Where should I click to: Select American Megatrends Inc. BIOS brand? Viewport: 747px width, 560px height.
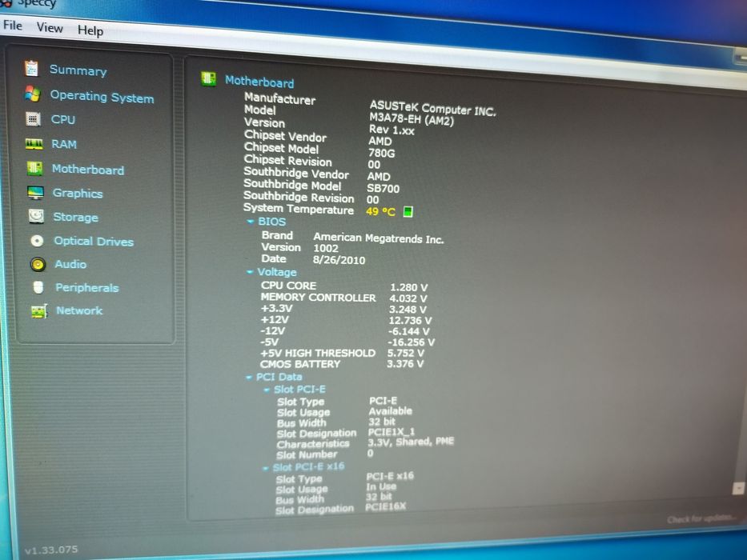pyautogui.click(x=379, y=238)
